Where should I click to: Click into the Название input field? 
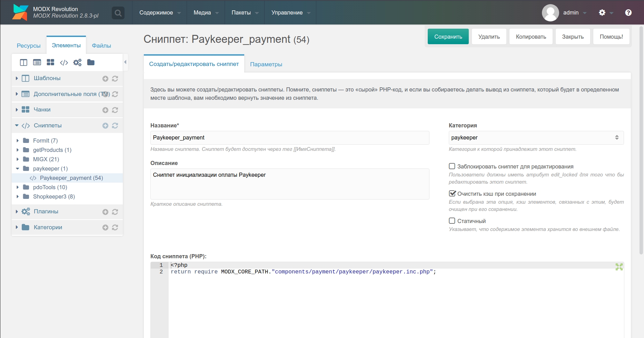tap(289, 138)
